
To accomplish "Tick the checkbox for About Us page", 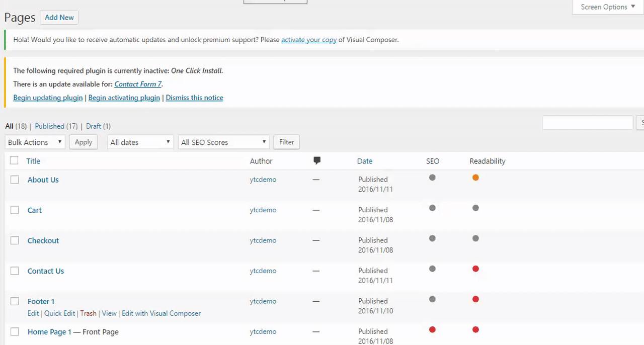I will (x=15, y=180).
